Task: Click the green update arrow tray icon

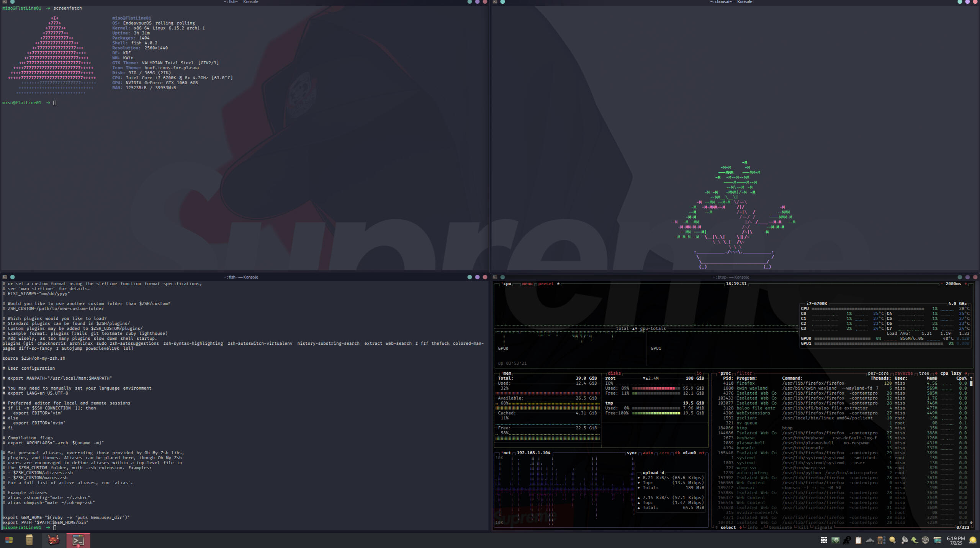Action: [915, 540]
